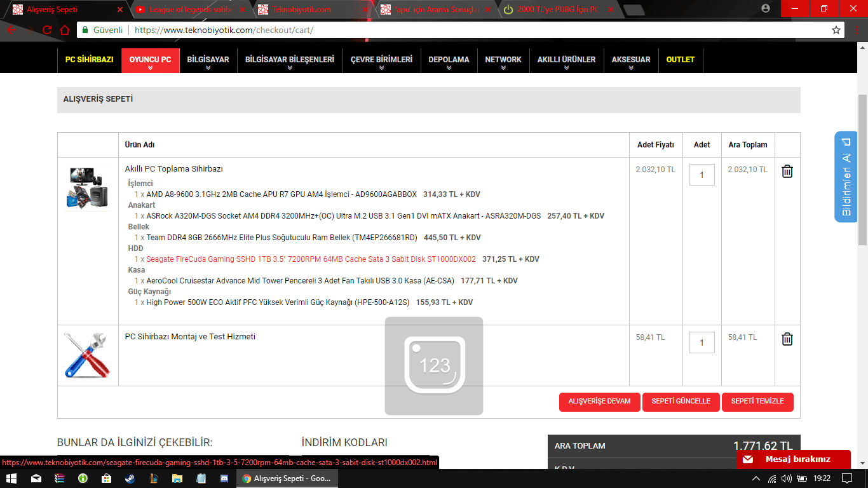Open the Windows Action Center notifications
Image resolution: width=868 pixels, height=488 pixels.
click(x=847, y=478)
